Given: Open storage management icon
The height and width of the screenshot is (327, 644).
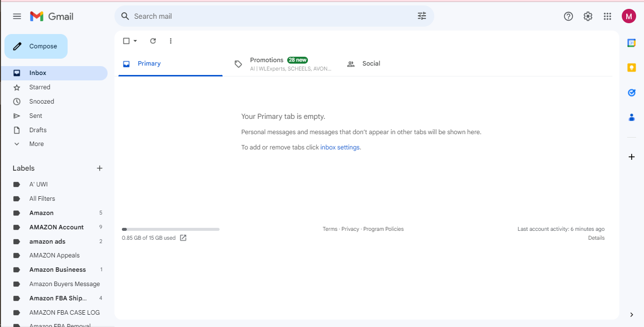Looking at the screenshot, I should coord(183,238).
